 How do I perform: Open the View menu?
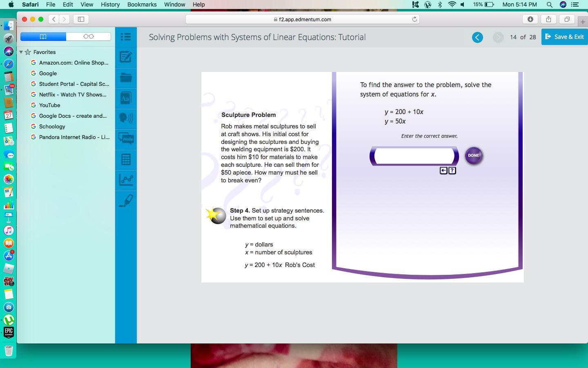[x=87, y=4]
